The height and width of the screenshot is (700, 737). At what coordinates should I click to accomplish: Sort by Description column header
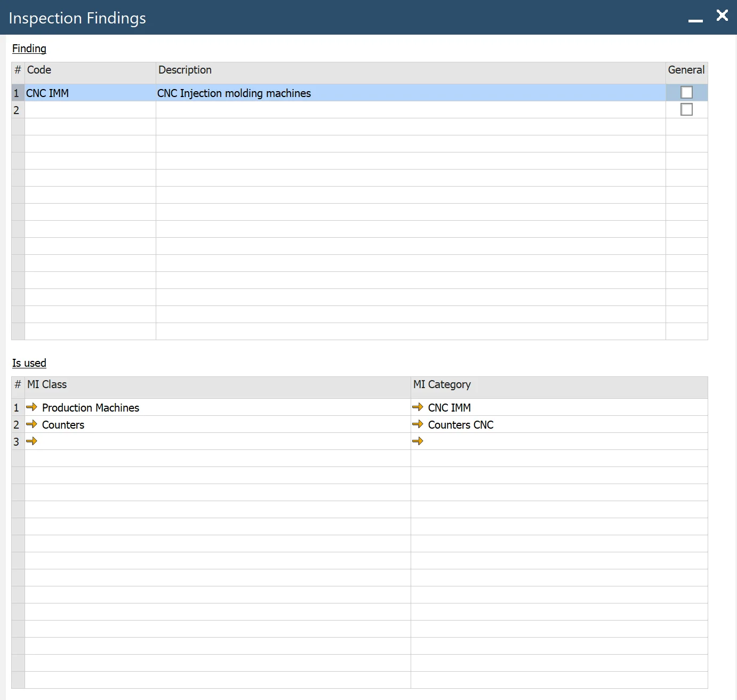pyautogui.click(x=410, y=70)
